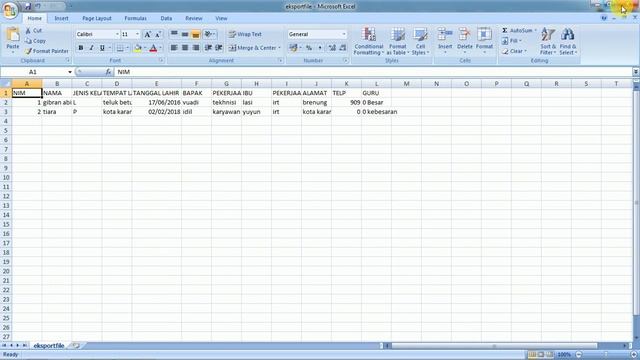Switch to the Review tab

click(x=193, y=18)
